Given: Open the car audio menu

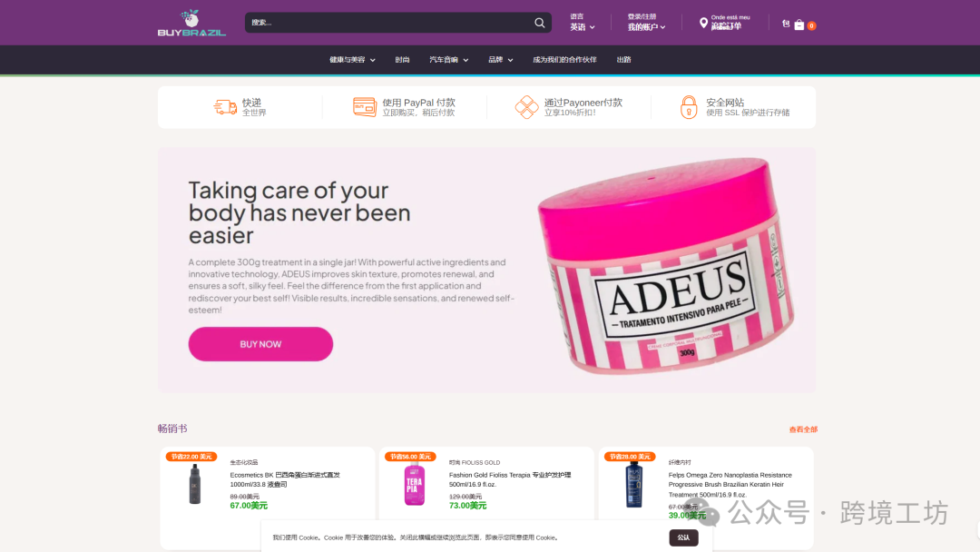Looking at the screenshot, I should 449,60.
